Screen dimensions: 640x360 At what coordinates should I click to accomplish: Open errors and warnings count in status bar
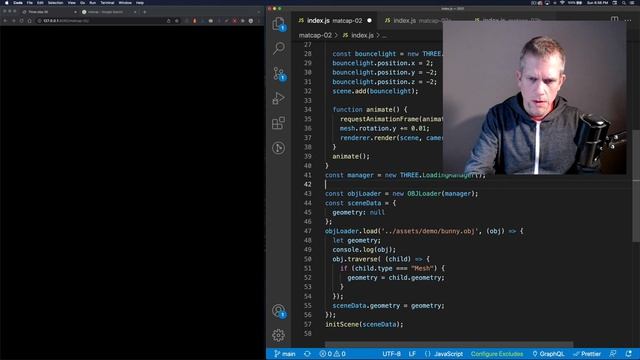332,354
